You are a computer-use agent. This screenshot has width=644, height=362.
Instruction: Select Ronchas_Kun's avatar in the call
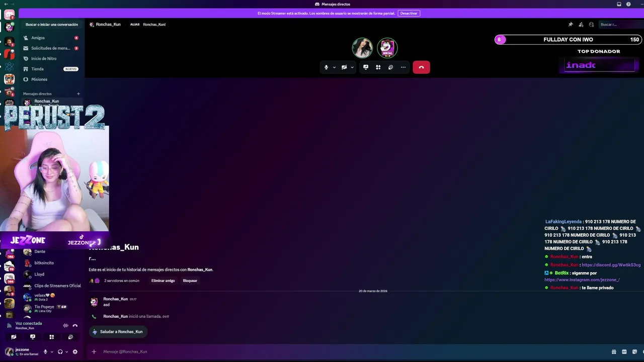tap(387, 48)
